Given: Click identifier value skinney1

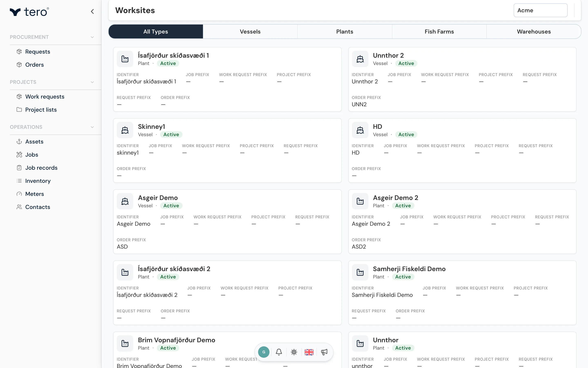Looking at the screenshot, I should coord(128,153).
